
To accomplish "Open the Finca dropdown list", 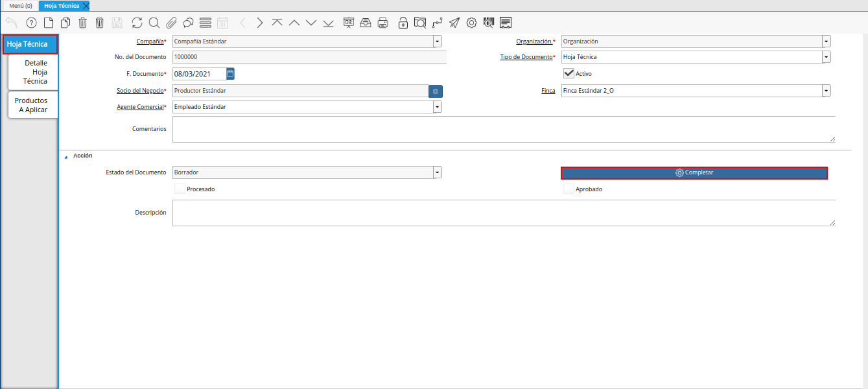I will click(826, 91).
